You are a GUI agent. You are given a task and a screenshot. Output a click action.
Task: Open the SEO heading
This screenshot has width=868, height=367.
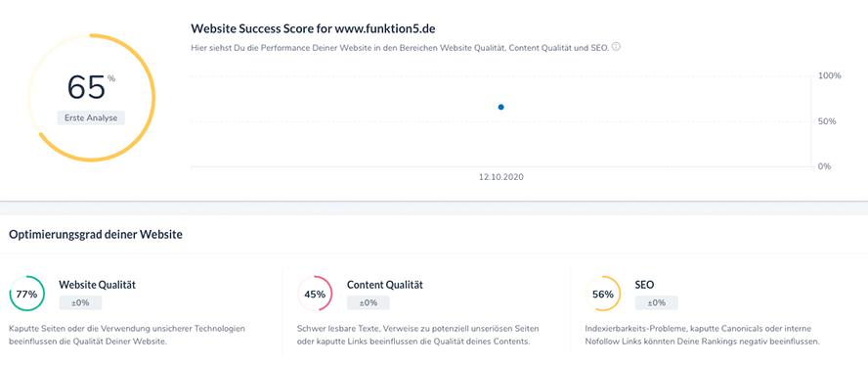point(644,285)
